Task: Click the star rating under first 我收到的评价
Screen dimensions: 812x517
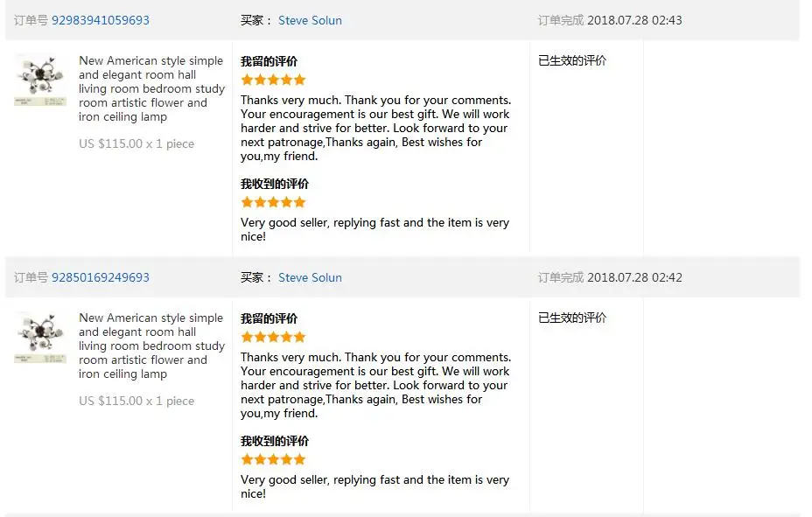Action: coord(273,202)
